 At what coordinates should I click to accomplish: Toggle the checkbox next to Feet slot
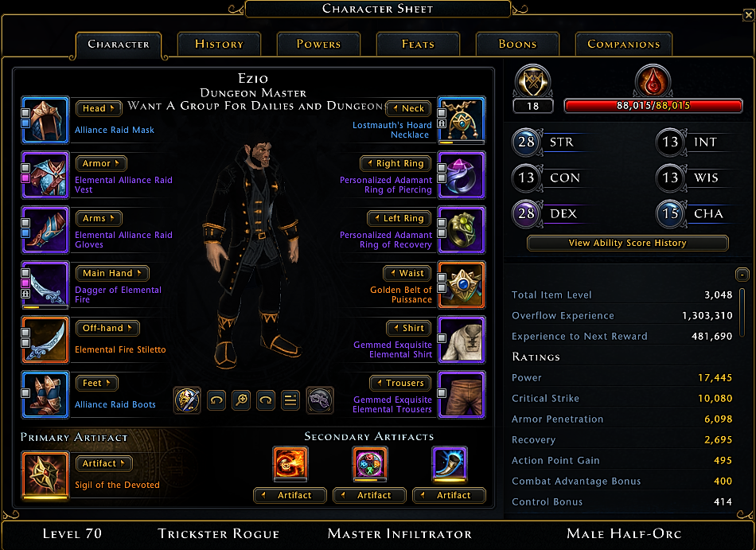(x=25, y=393)
